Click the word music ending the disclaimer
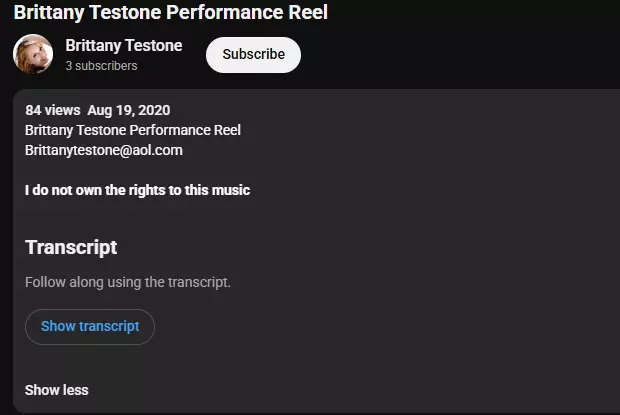This screenshot has height=415, width=620. point(231,190)
